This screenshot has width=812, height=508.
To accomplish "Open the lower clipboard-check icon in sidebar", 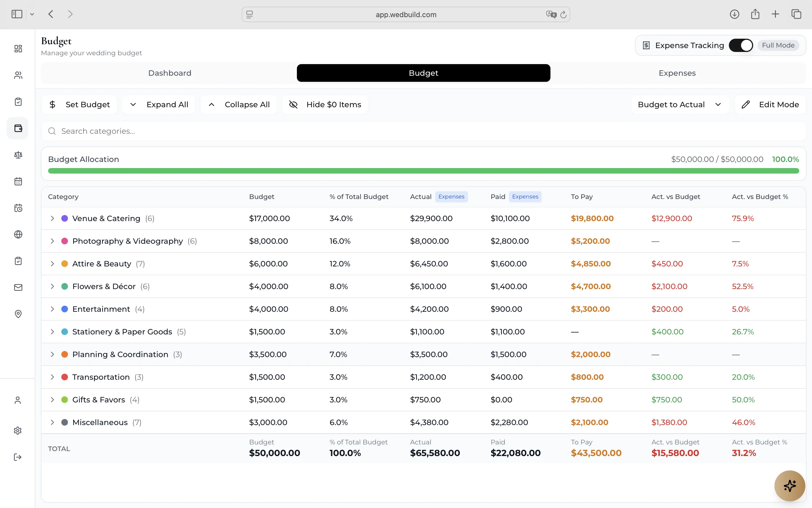I will 18,261.
